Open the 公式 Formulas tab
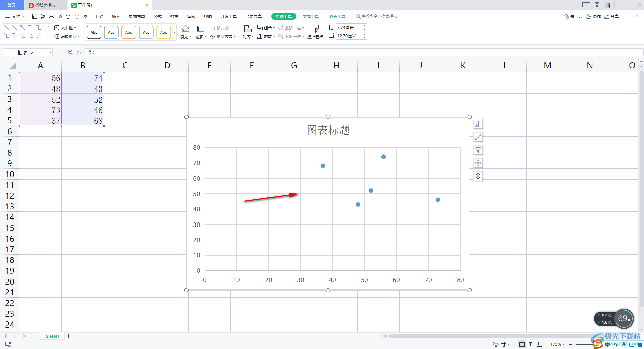 click(158, 16)
